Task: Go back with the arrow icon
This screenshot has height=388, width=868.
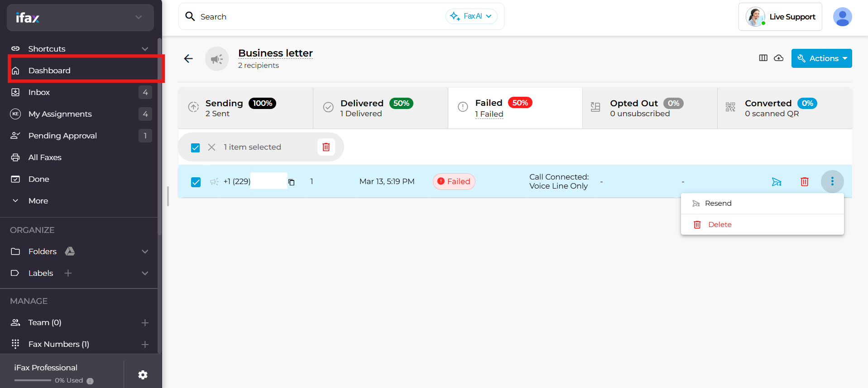Action: point(188,58)
